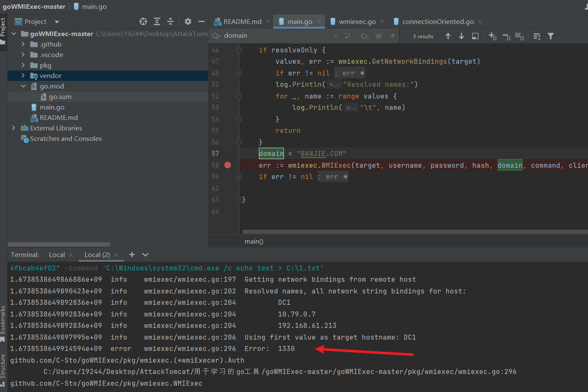Remove breakpoint on line 58
This screenshot has height=392, width=588.
click(x=228, y=165)
